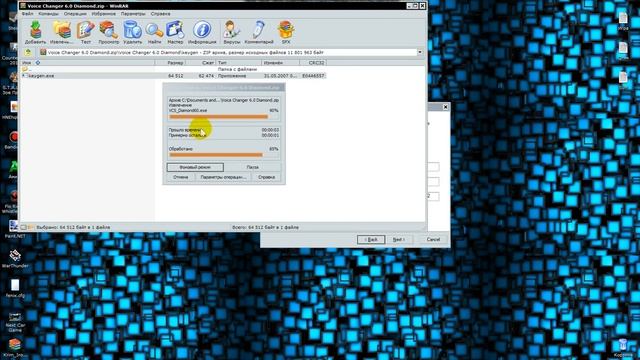Select the keygen.exe file row
The width and height of the screenshot is (640, 360).
173,76
